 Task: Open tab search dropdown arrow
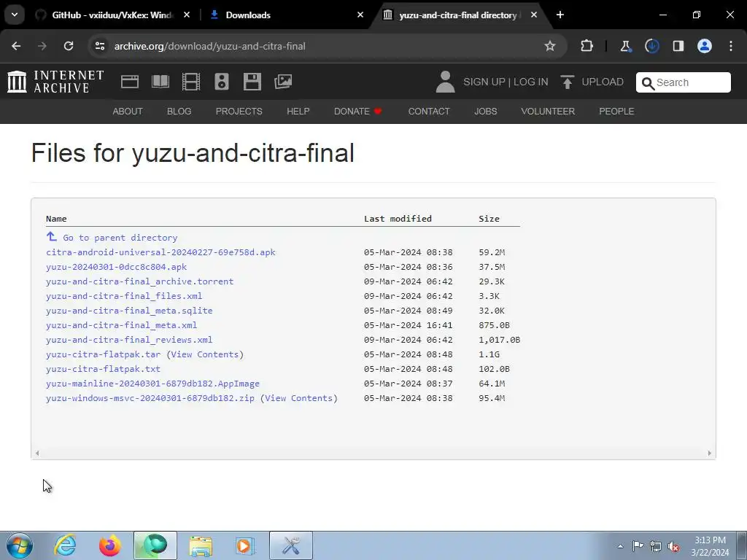coord(15,15)
